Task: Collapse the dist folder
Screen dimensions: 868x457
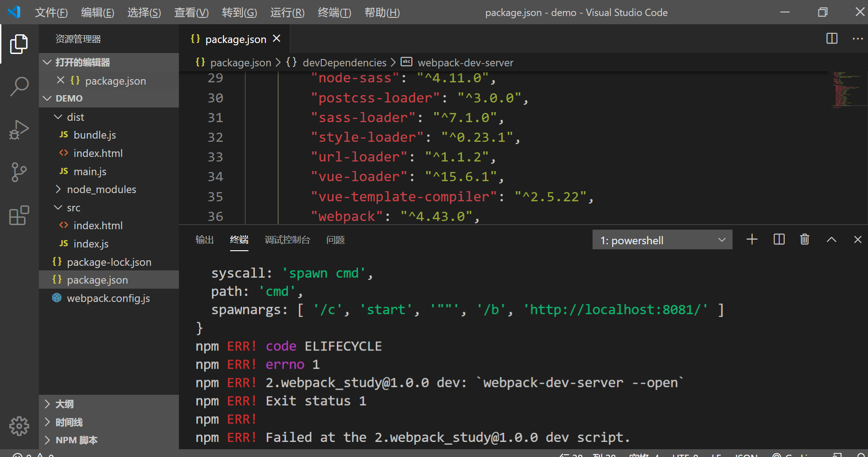Action: point(109,117)
